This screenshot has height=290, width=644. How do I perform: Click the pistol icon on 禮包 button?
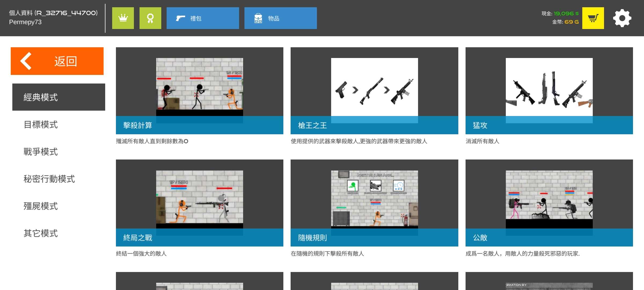pyautogui.click(x=180, y=18)
